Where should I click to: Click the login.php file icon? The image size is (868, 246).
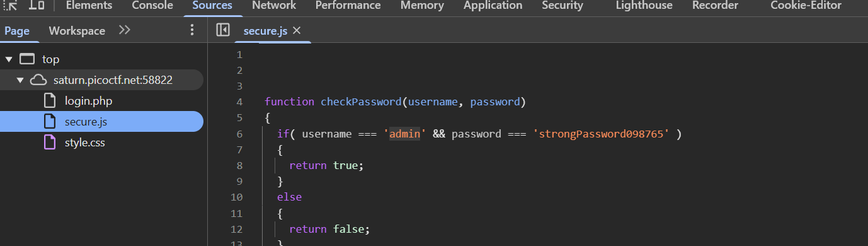(50, 100)
